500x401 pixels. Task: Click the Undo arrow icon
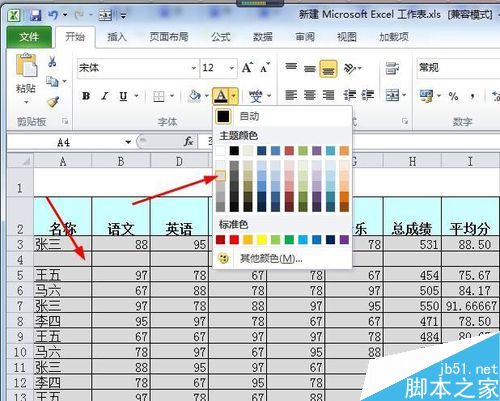point(53,15)
